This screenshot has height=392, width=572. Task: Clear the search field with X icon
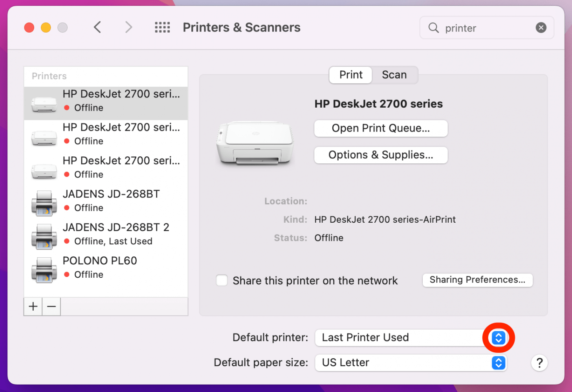pos(541,27)
